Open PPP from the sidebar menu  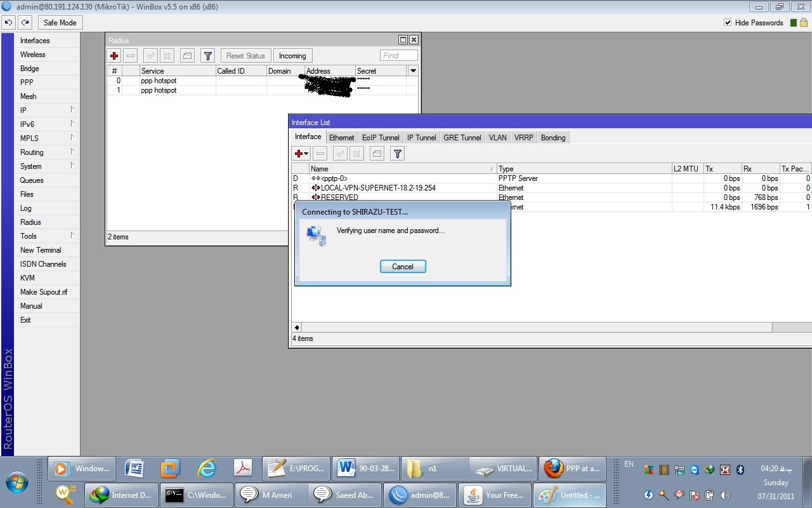(x=46, y=82)
